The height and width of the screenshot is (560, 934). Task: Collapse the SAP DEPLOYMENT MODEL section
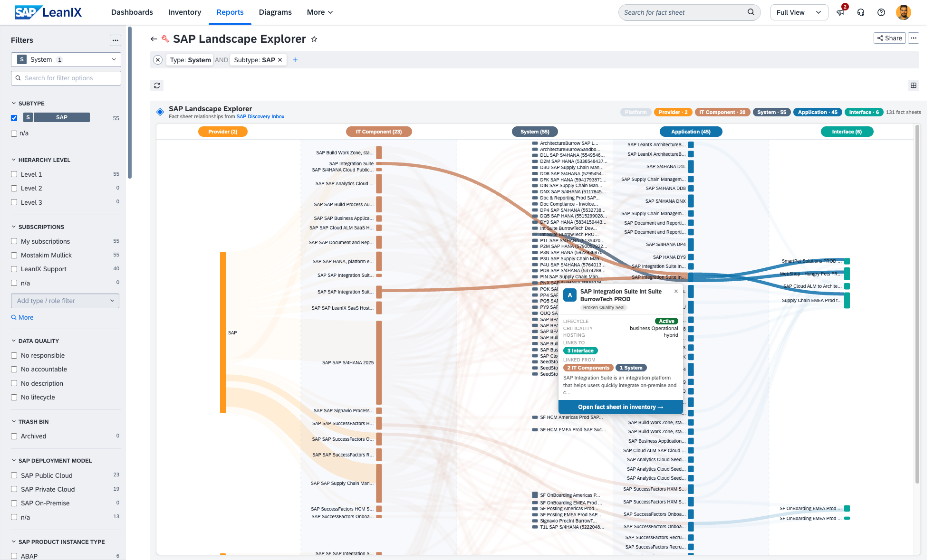coord(14,460)
